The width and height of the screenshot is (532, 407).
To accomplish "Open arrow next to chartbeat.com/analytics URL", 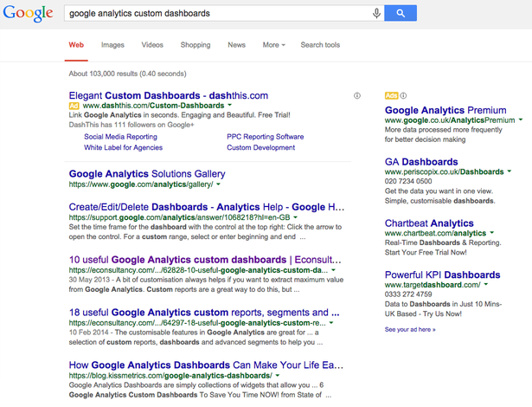I will (492, 233).
